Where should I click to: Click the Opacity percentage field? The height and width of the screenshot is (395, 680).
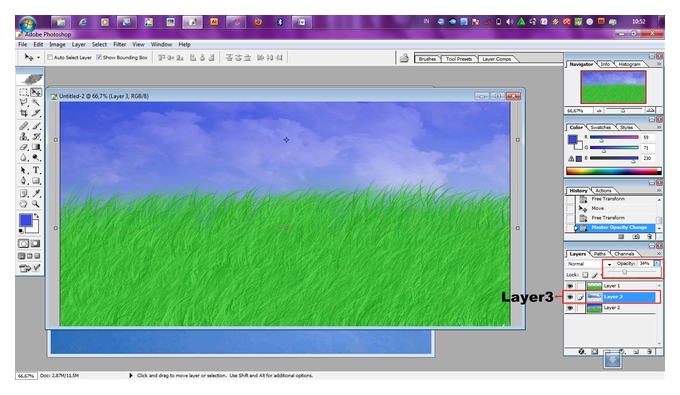(645, 263)
